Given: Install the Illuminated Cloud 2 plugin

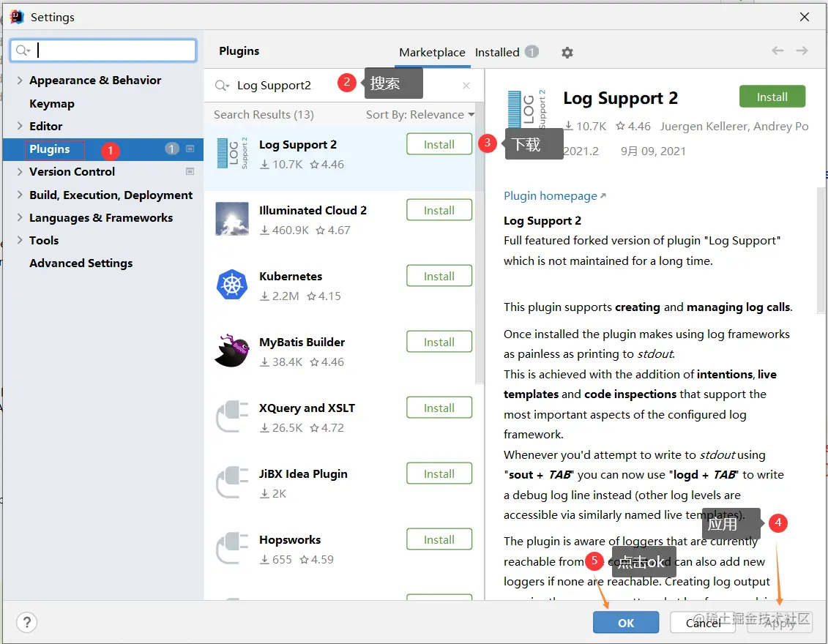Looking at the screenshot, I should pos(439,210).
